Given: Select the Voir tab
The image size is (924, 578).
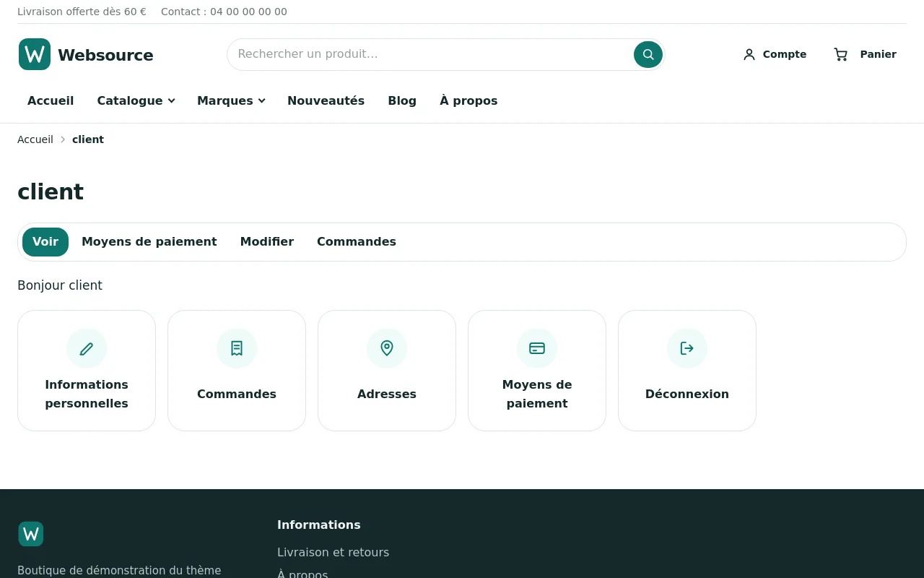Looking at the screenshot, I should coord(45,242).
